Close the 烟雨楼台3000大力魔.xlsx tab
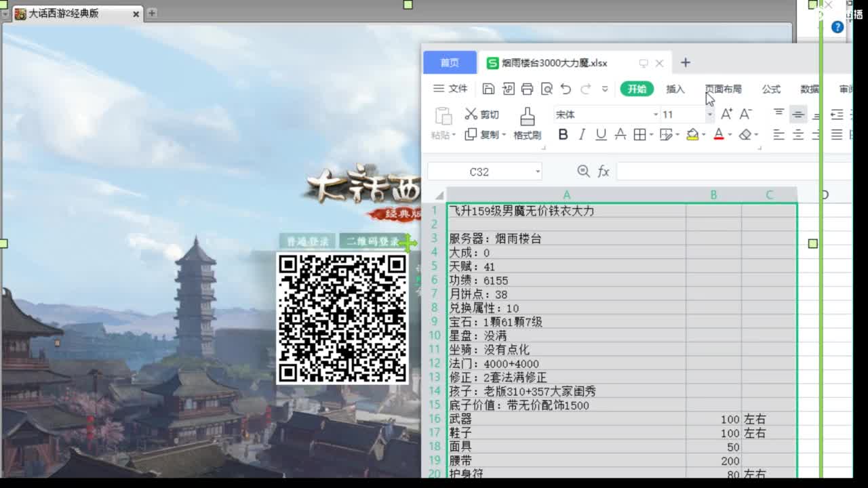868x488 pixels. [x=659, y=63]
